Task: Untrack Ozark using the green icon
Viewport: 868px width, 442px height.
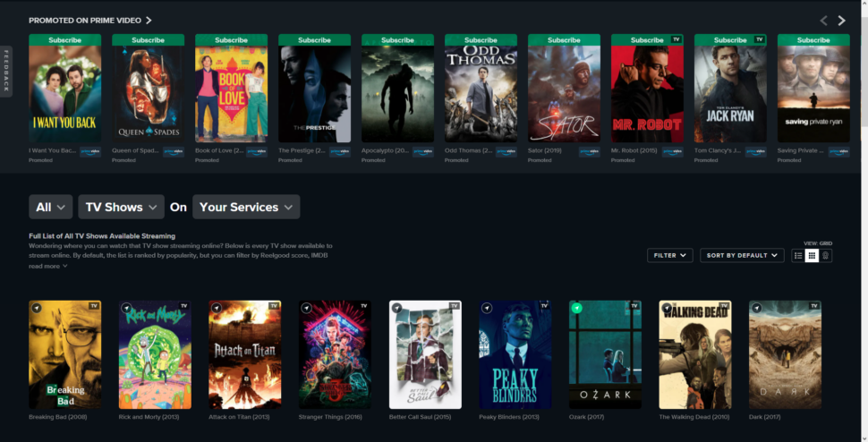Action: point(577,308)
